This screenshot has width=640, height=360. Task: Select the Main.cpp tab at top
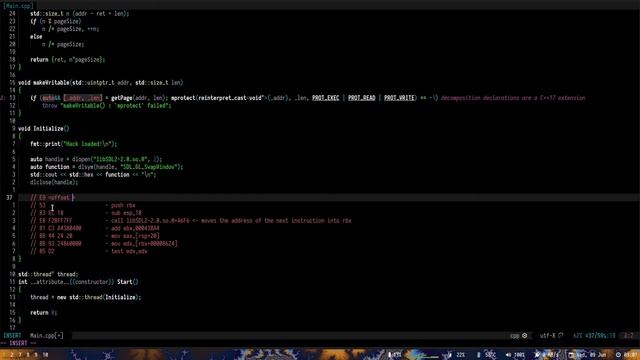click(18, 6)
